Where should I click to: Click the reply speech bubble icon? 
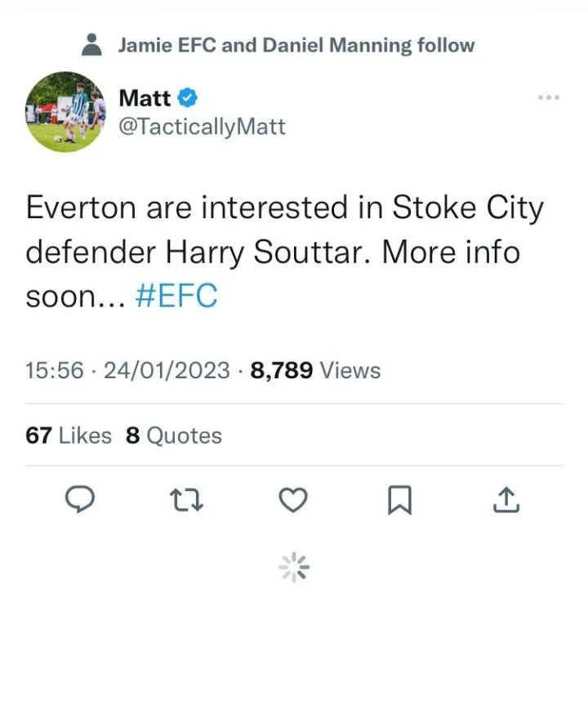click(80, 499)
